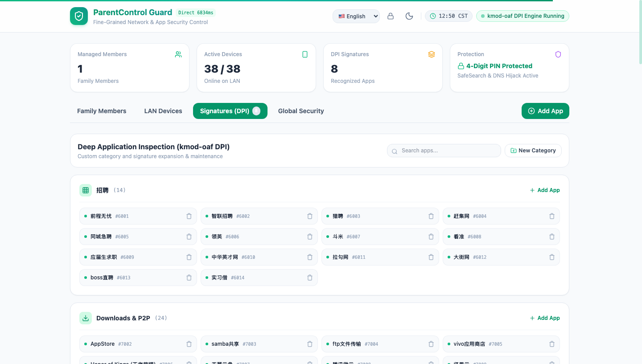Remove 大街网 with the trash icon
The height and width of the screenshot is (364, 642).
(552, 257)
